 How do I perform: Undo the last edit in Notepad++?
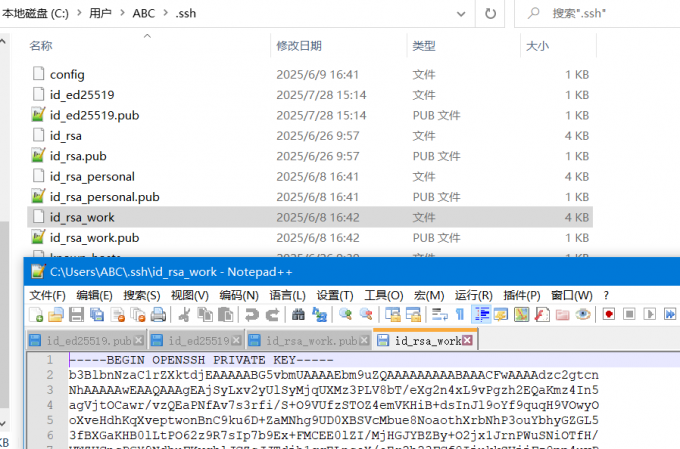point(252,315)
